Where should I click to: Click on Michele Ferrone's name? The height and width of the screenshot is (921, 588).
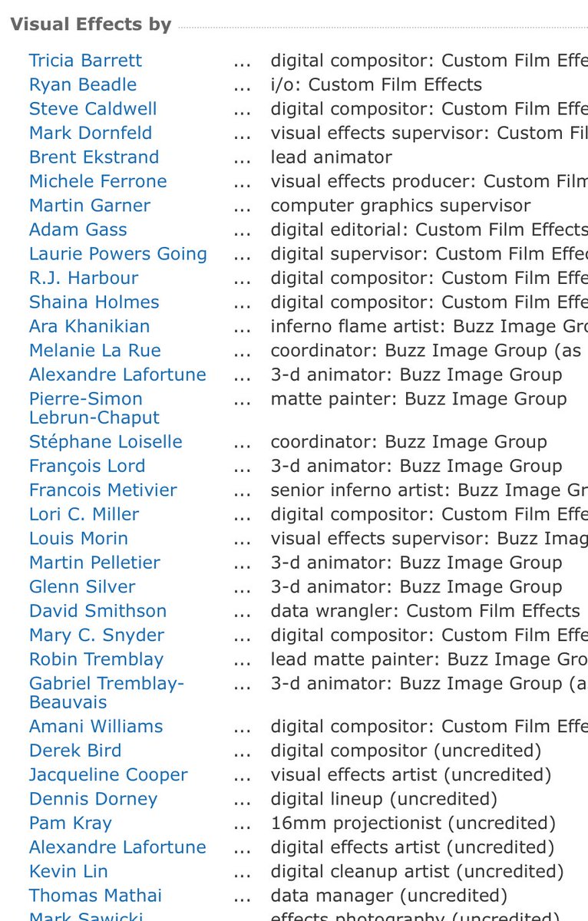click(x=97, y=181)
